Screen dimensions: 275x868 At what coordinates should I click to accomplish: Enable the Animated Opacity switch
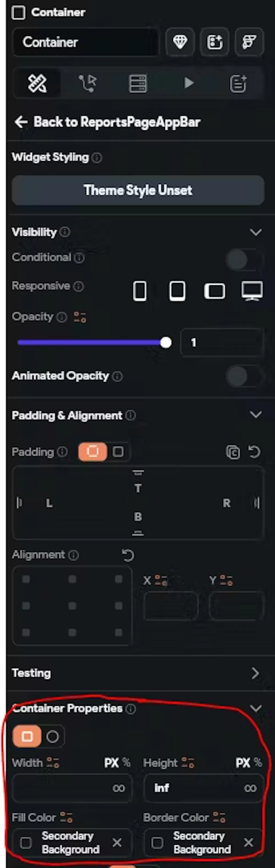click(243, 376)
